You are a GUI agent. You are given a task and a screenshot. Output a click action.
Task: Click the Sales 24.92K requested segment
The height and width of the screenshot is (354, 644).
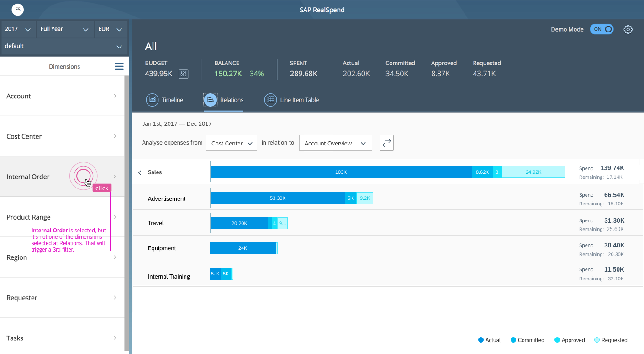coord(533,172)
